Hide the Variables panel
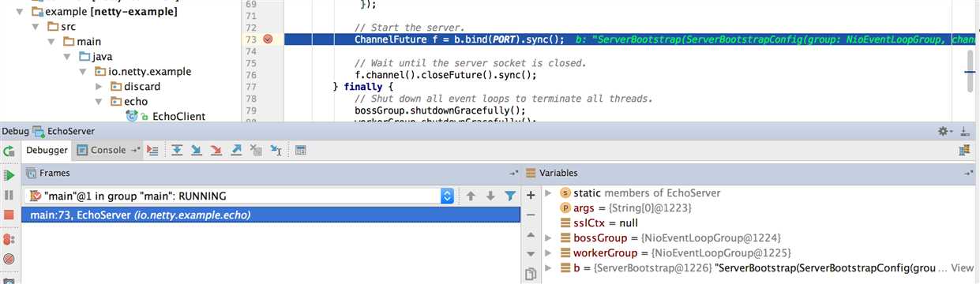 coord(969,173)
